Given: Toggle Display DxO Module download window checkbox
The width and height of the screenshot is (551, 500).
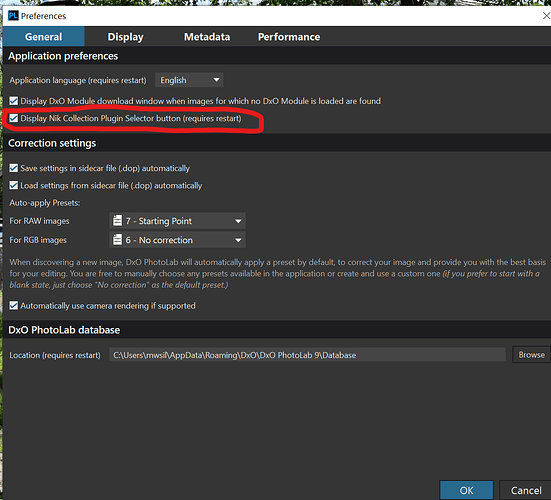Looking at the screenshot, I should [14, 101].
